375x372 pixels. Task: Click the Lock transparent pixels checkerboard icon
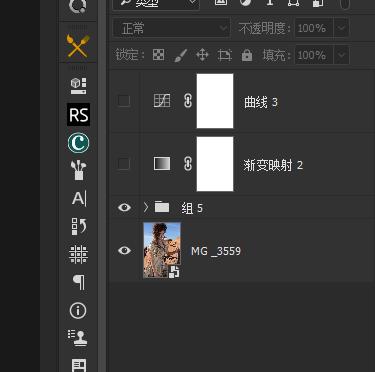point(158,55)
